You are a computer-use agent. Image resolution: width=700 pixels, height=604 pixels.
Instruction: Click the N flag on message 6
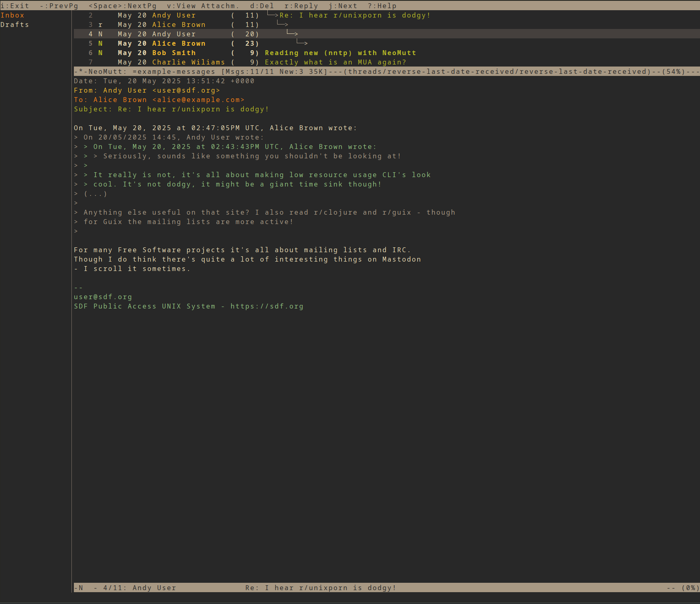tap(100, 53)
